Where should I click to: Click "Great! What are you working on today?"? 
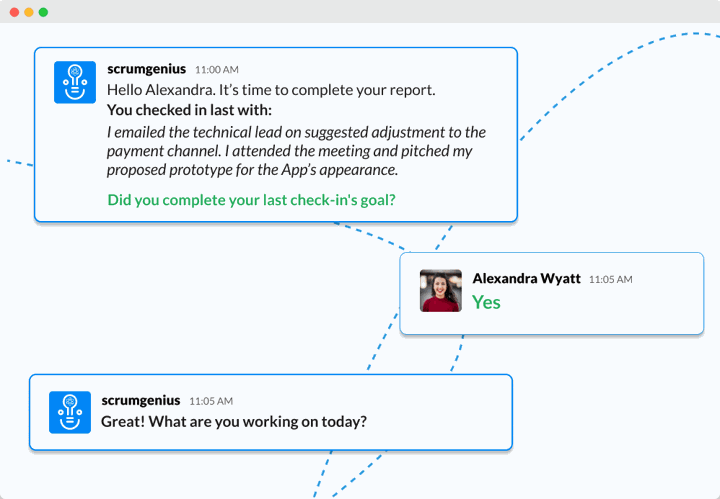point(234,421)
